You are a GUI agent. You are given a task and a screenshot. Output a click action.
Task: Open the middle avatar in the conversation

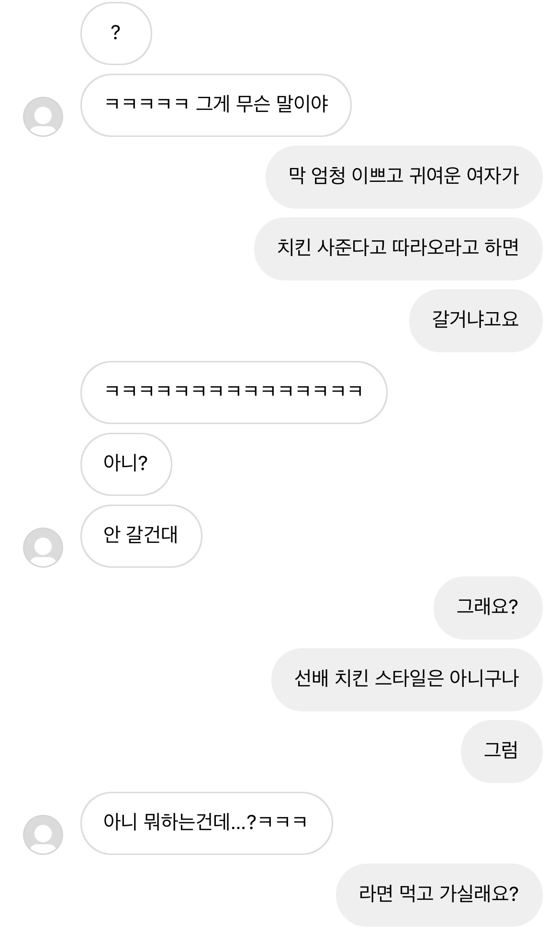point(43,548)
